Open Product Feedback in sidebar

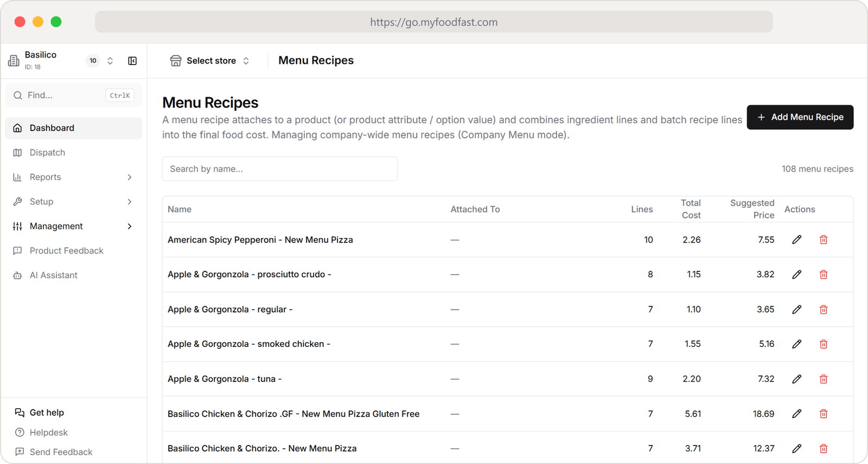click(x=74, y=251)
